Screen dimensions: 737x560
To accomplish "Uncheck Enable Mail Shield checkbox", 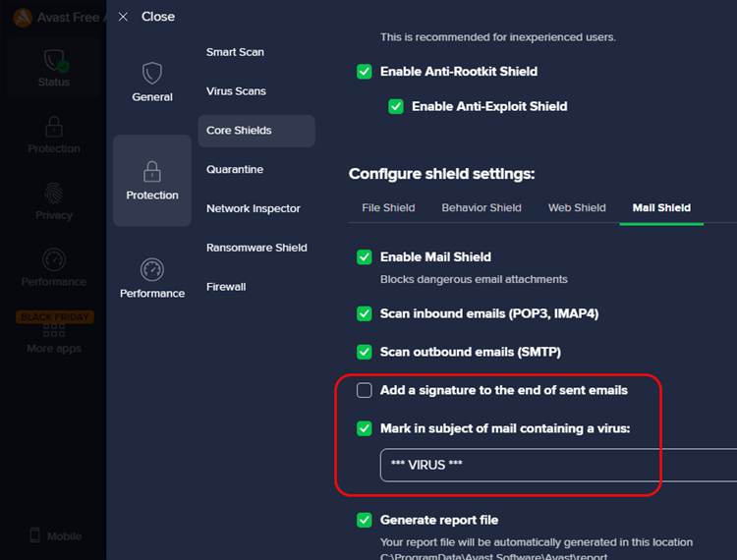I will (x=365, y=257).
